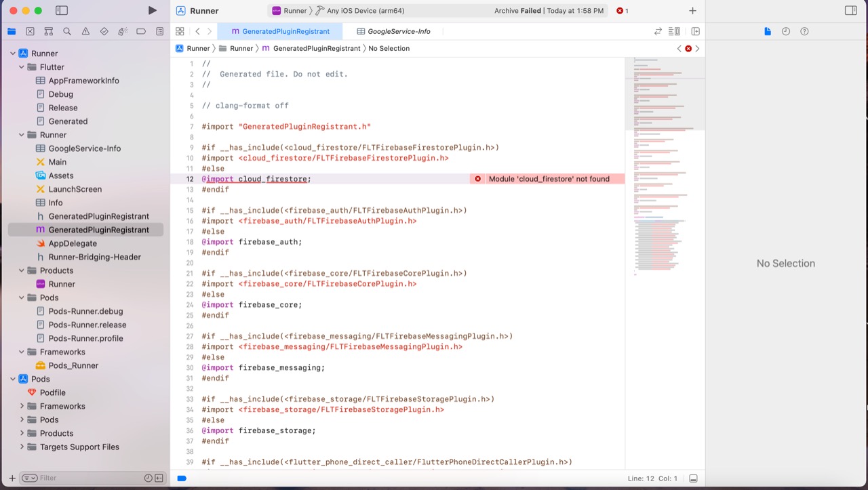Collapse the Pods project
Viewport: 868px width, 490px height.
tap(12, 379)
